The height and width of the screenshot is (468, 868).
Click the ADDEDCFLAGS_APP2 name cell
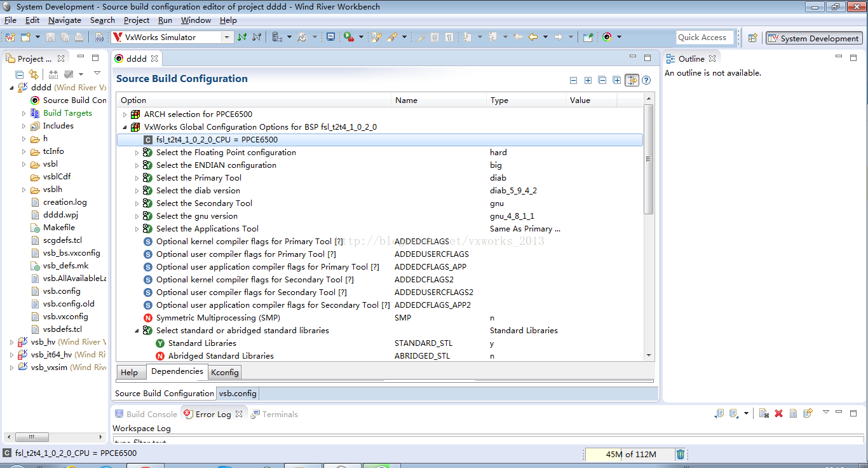[x=433, y=305]
